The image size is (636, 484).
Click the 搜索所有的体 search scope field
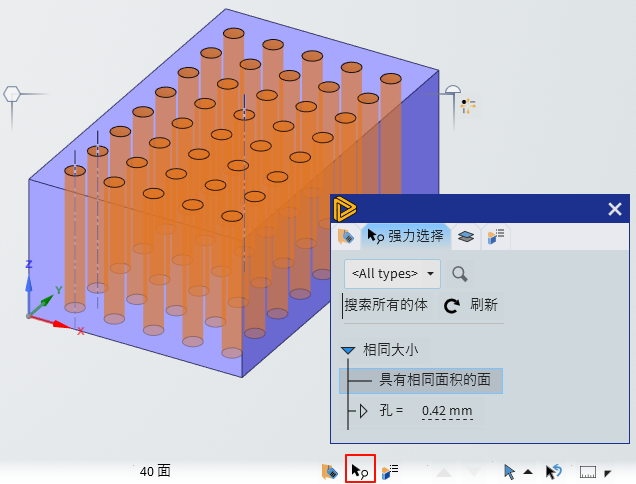385,305
